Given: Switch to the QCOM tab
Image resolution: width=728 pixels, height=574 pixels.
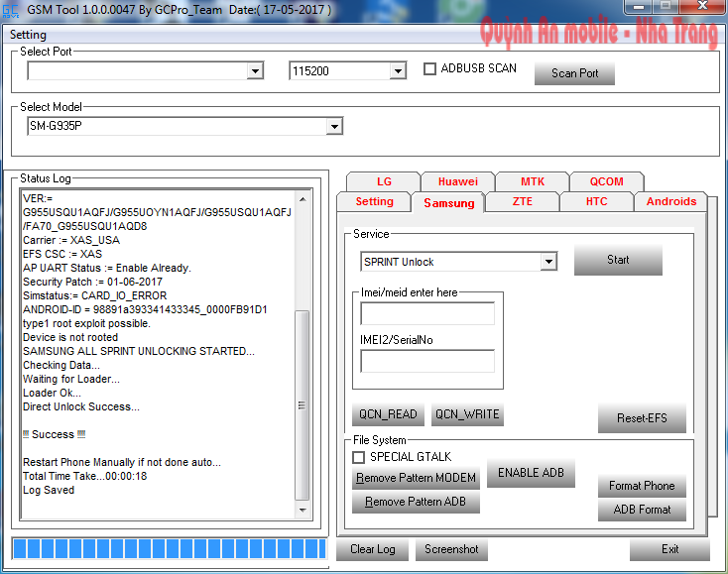Looking at the screenshot, I should coord(606,181).
